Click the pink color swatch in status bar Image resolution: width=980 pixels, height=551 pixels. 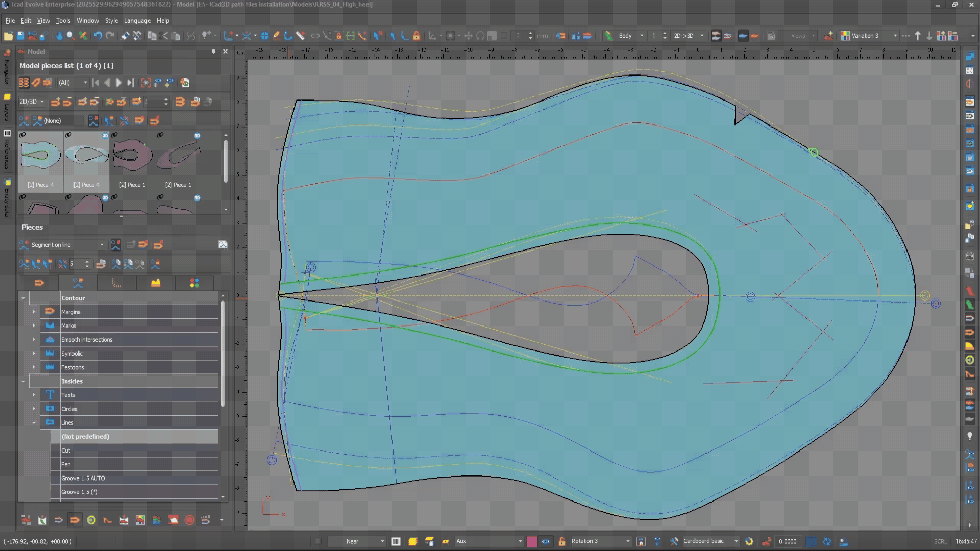tap(531, 541)
